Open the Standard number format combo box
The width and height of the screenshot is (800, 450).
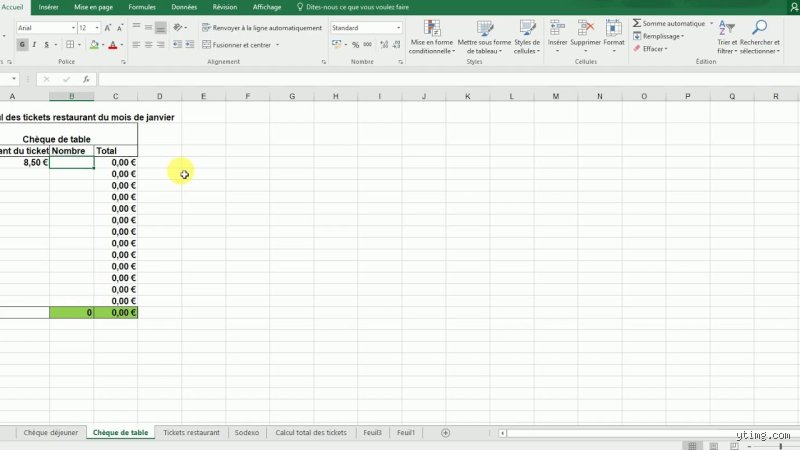point(366,28)
